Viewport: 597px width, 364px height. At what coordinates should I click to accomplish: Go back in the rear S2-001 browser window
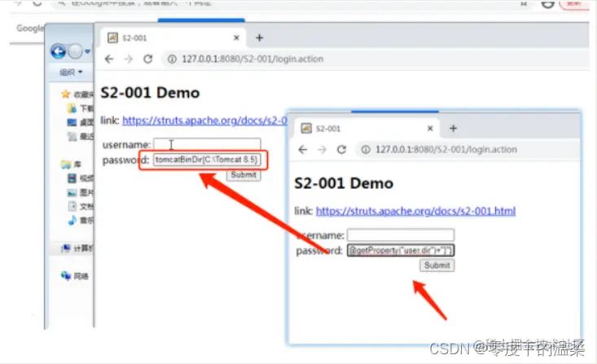point(109,59)
